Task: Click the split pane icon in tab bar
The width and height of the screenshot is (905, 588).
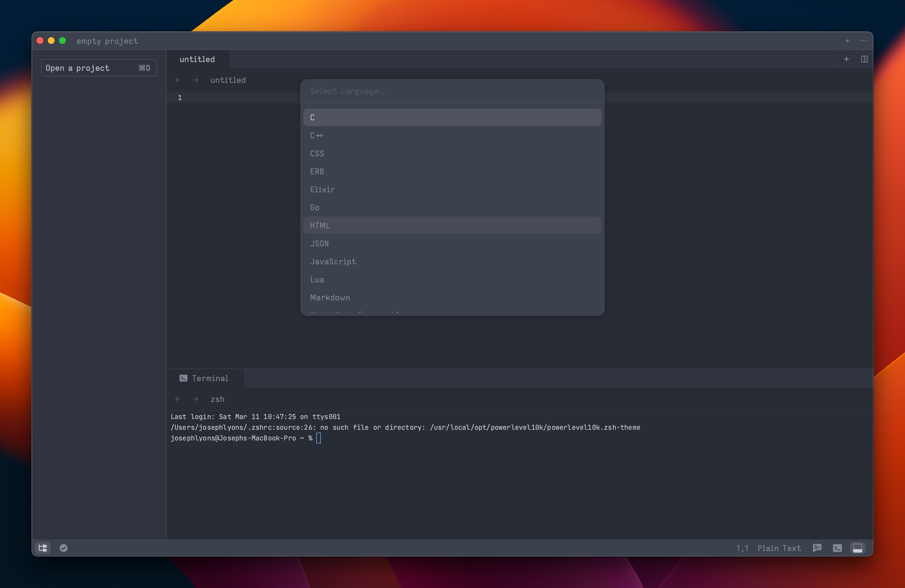Action: pos(864,59)
